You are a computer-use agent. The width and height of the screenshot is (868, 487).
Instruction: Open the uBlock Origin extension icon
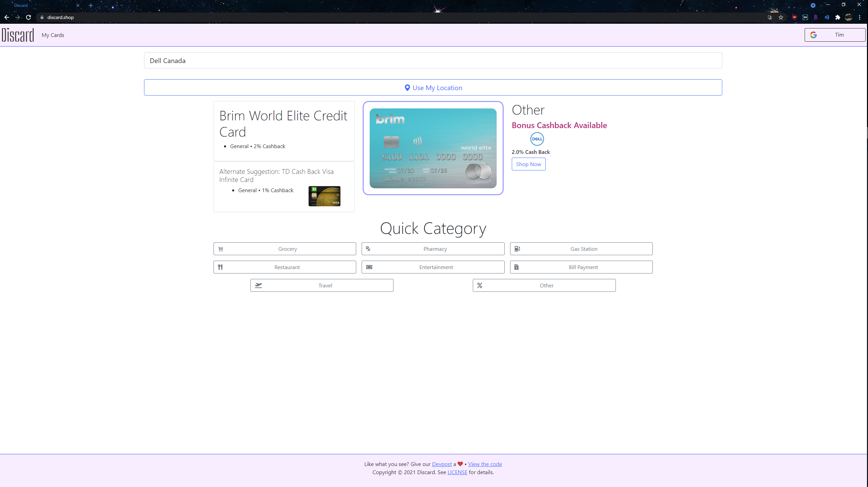pyautogui.click(x=794, y=17)
